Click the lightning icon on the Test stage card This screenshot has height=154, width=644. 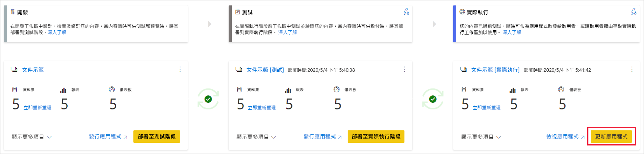pos(406,12)
